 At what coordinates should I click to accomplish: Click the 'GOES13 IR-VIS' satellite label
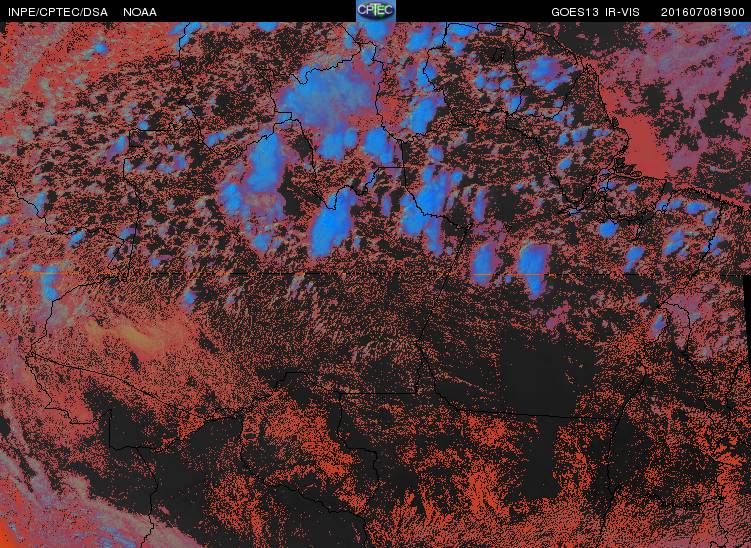(595, 12)
